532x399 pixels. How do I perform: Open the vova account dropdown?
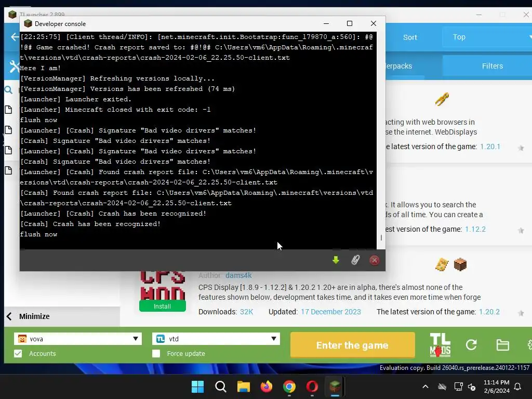[x=78, y=339]
